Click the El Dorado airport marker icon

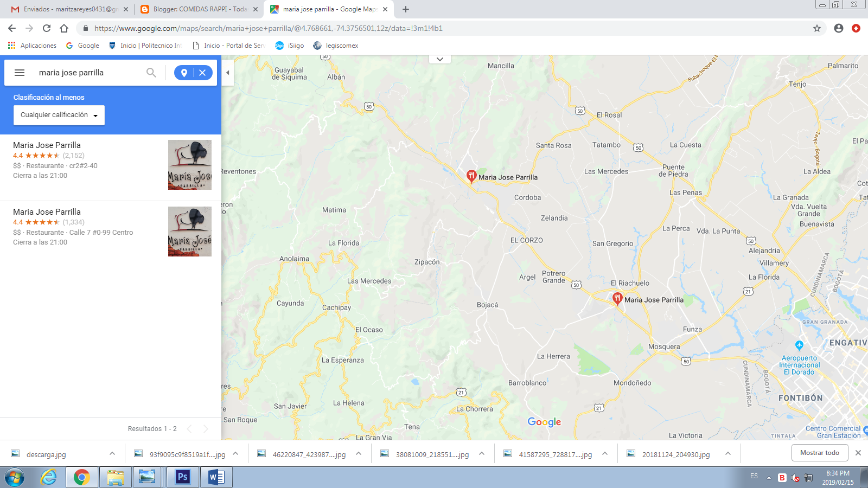tap(799, 345)
